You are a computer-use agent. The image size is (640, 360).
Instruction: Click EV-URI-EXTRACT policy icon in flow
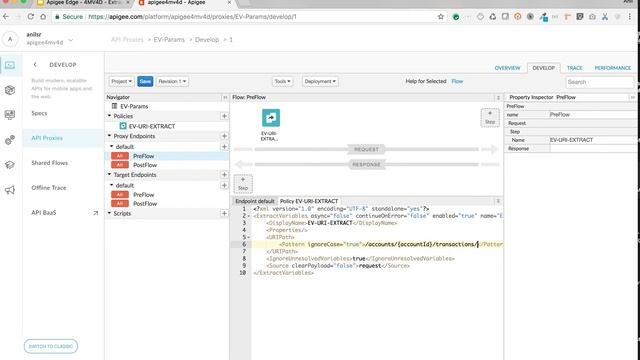[x=271, y=118]
